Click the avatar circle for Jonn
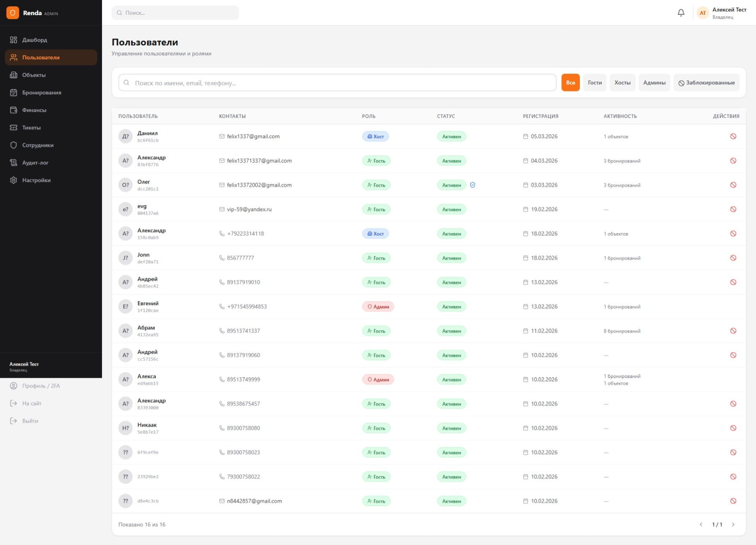The image size is (756, 545). [126, 258]
